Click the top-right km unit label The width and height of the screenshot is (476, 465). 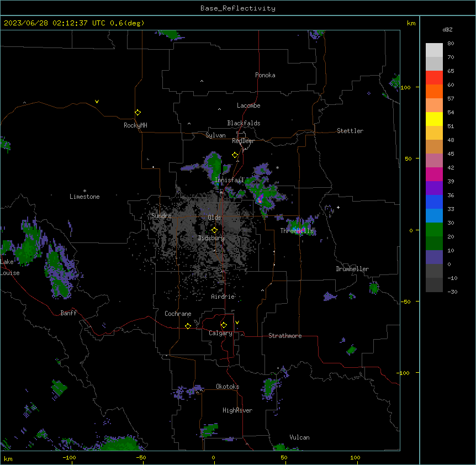411,23
